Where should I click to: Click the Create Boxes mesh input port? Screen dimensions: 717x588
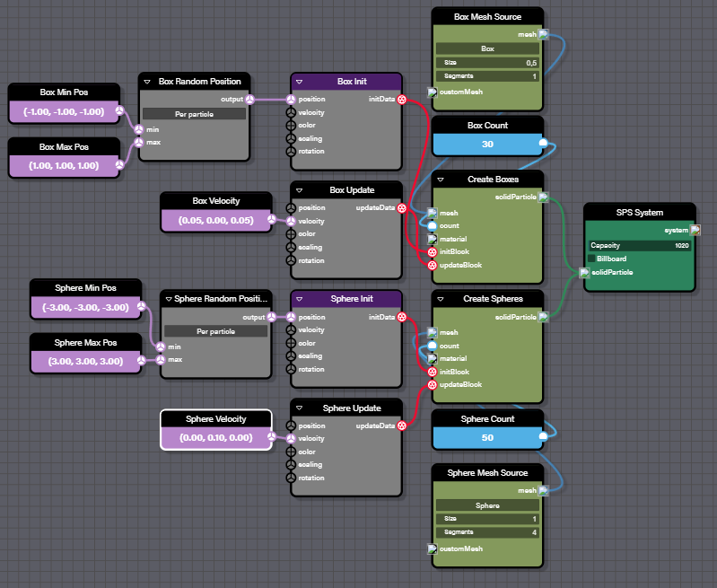[x=433, y=213]
